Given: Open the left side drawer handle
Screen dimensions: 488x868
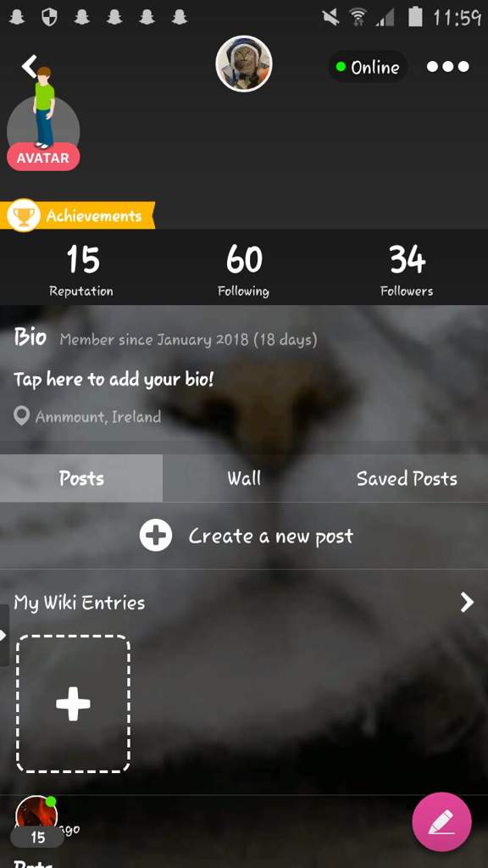Looking at the screenshot, I should point(4,636).
